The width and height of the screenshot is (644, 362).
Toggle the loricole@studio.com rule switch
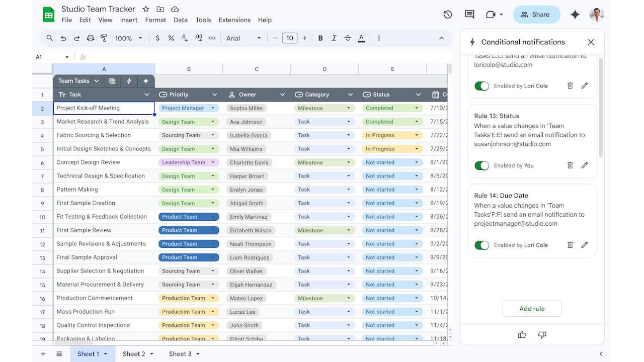point(481,86)
